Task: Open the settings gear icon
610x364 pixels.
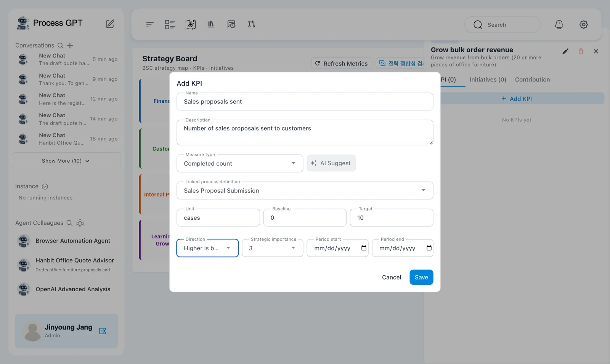Action: click(x=584, y=24)
